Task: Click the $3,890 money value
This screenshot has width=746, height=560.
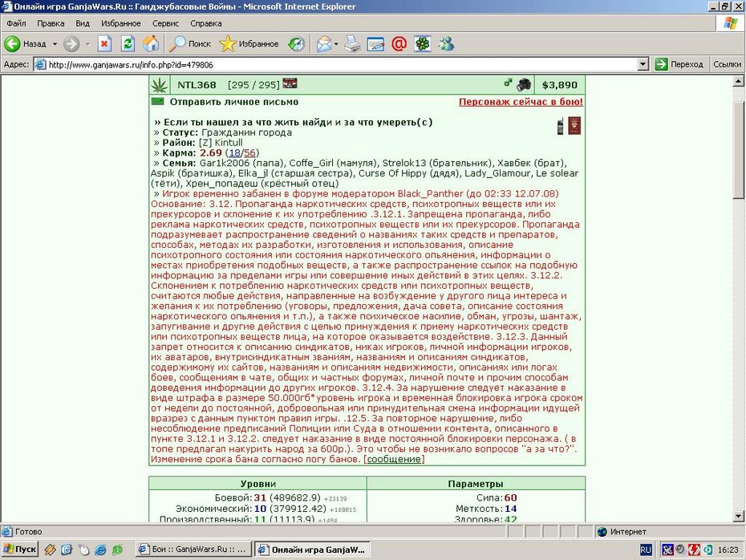Action: (560, 85)
